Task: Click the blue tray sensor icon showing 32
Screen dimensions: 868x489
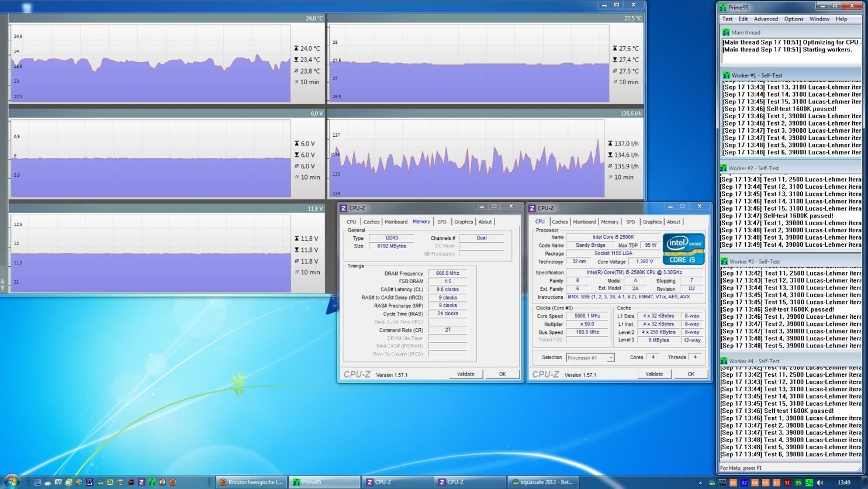Action: (744, 483)
